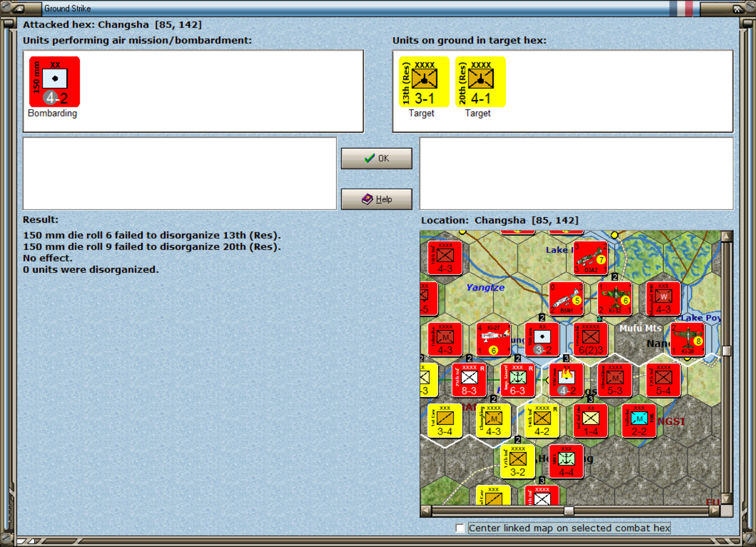Click the SNLF 4-4 anchor counter
The width and height of the screenshot is (756, 547).
566,461
